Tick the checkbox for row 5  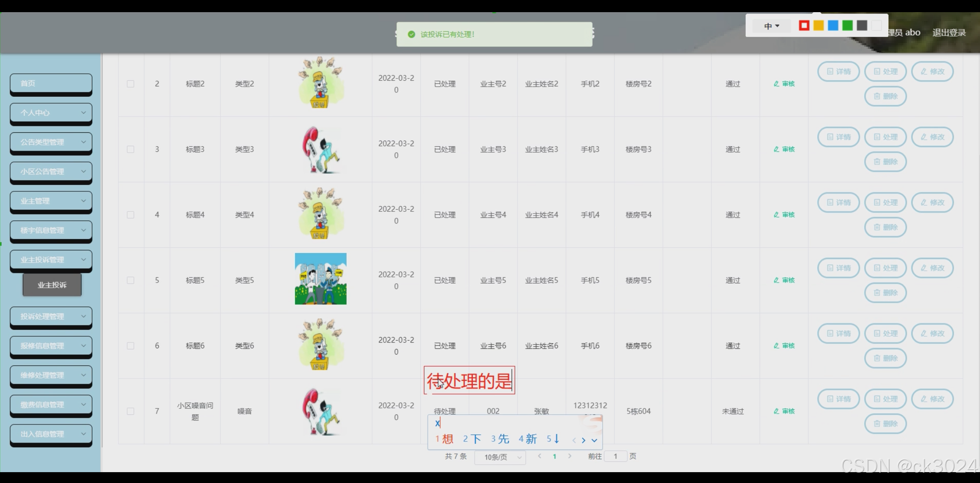131,280
